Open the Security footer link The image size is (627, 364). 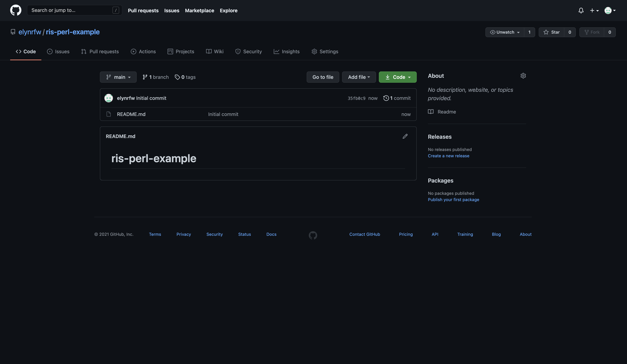214,234
